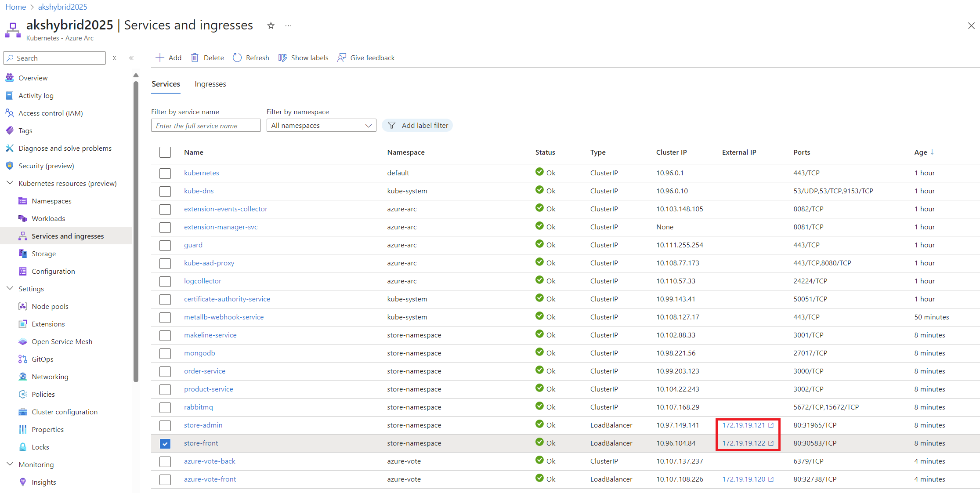Check the guard service row checkbox

(x=165, y=245)
